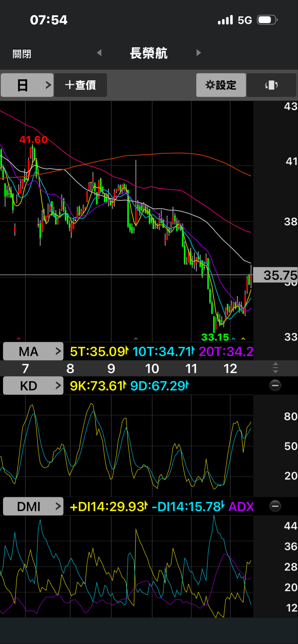Screen dimensions: 298x644
Task: Tap month 12 on date axis
Action: click(230, 368)
